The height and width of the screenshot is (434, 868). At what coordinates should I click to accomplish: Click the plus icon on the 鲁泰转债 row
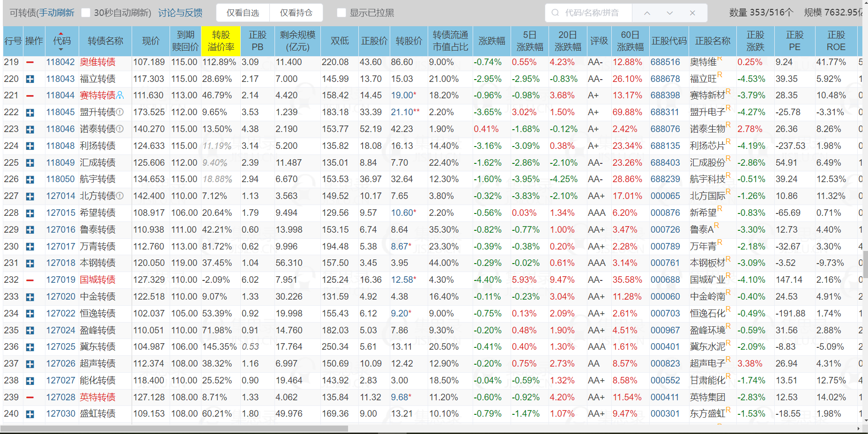click(x=30, y=230)
